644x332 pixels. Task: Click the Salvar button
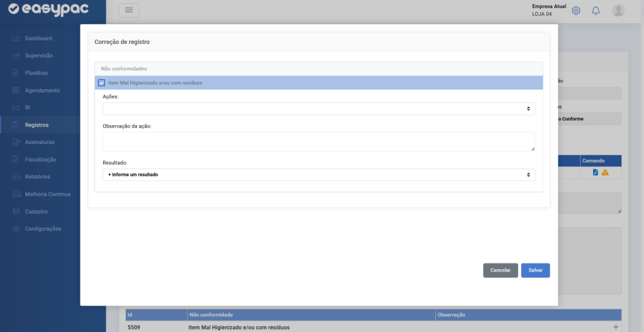click(535, 270)
